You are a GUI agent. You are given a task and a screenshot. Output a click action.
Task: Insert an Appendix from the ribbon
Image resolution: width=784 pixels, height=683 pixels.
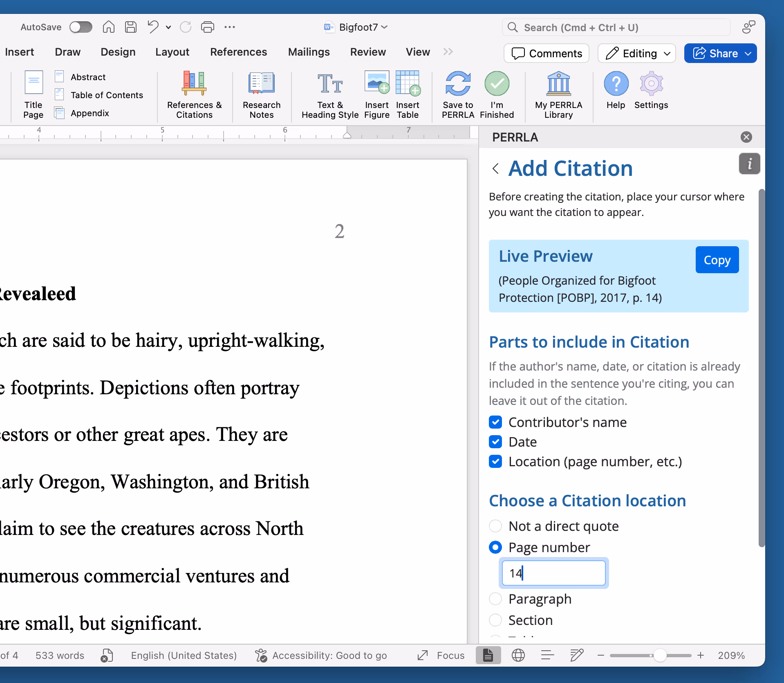82,113
